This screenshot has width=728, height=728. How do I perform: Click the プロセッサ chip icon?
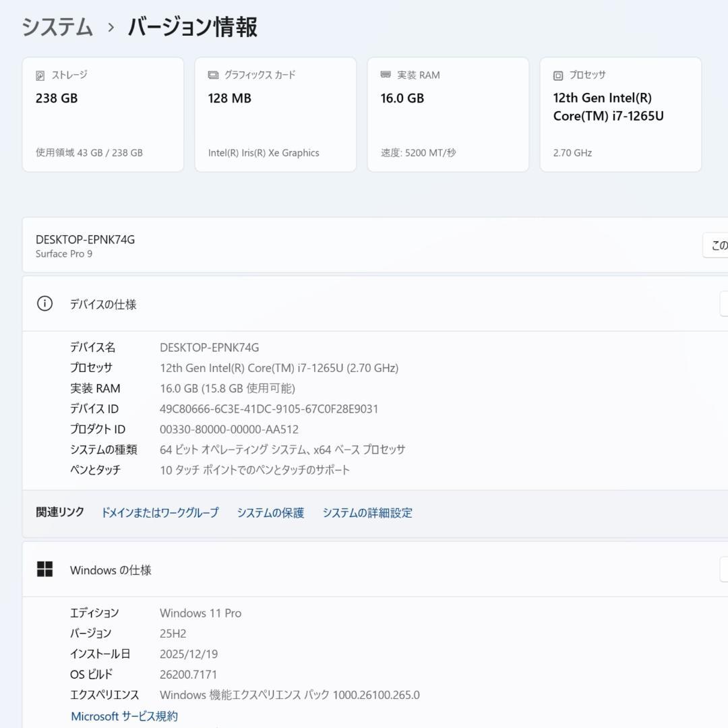point(557,75)
